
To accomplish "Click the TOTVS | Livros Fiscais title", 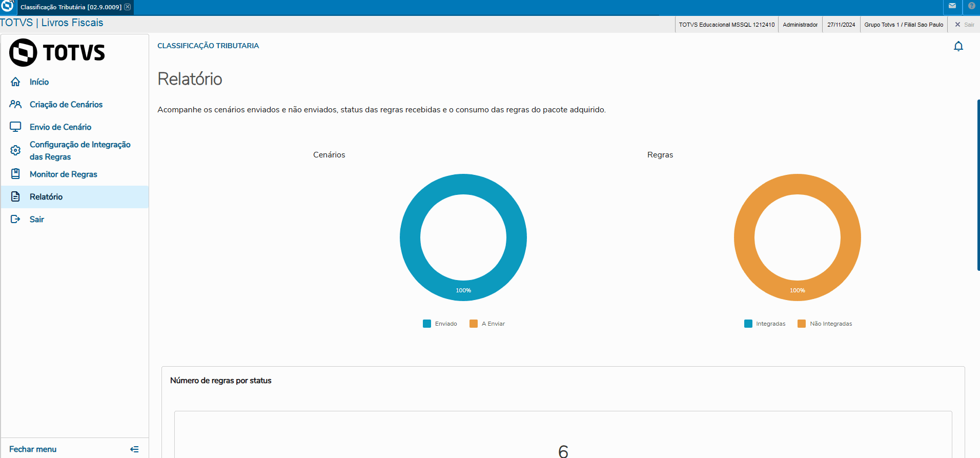I will (x=52, y=23).
